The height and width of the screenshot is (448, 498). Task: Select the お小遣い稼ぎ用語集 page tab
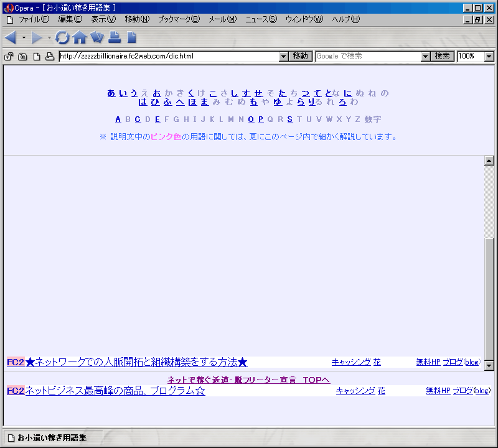tap(53, 438)
